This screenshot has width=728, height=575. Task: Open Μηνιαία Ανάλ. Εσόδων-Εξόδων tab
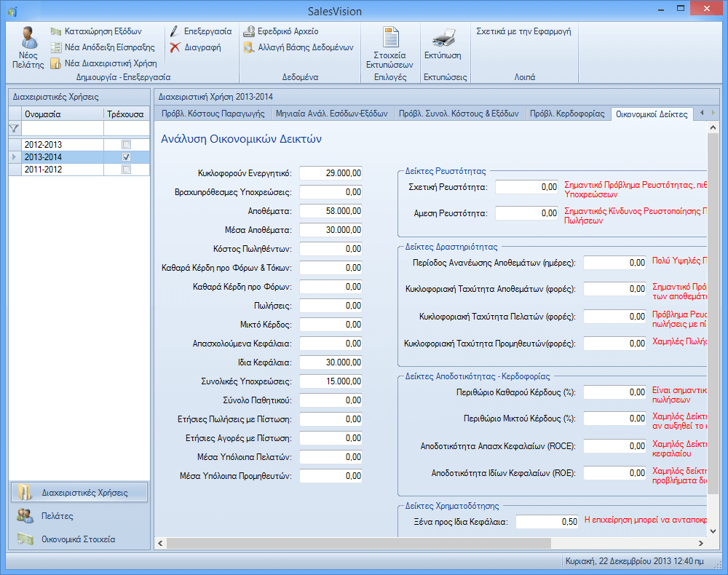tap(332, 114)
